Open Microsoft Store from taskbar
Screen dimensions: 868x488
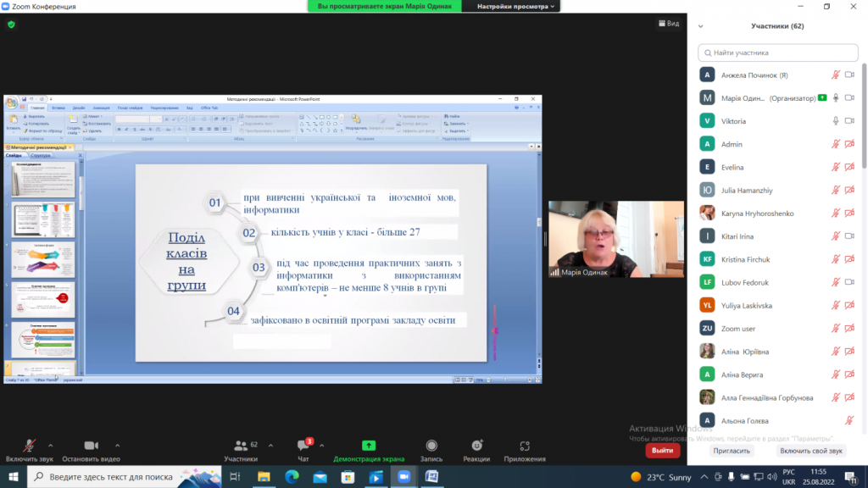[x=348, y=477]
